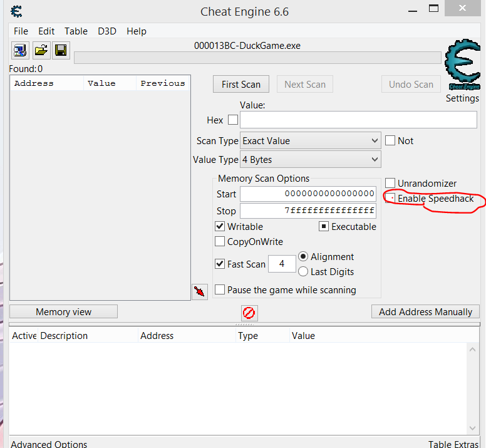Click the Start address field
Screen dimensions: 486x448
(308, 194)
